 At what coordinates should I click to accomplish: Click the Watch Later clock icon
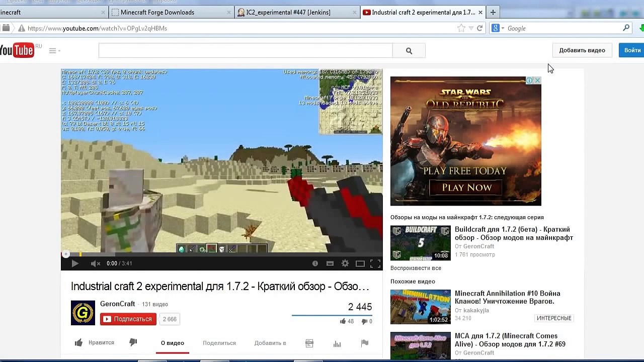[x=315, y=263]
